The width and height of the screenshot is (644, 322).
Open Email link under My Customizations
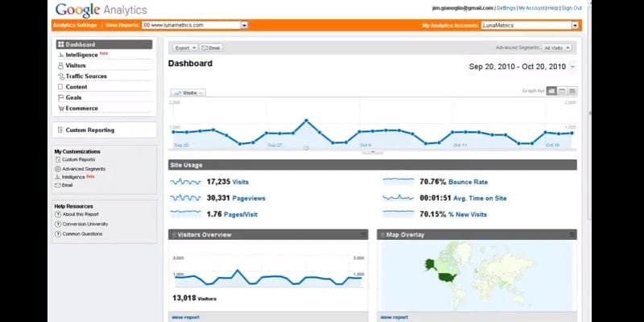(x=68, y=185)
